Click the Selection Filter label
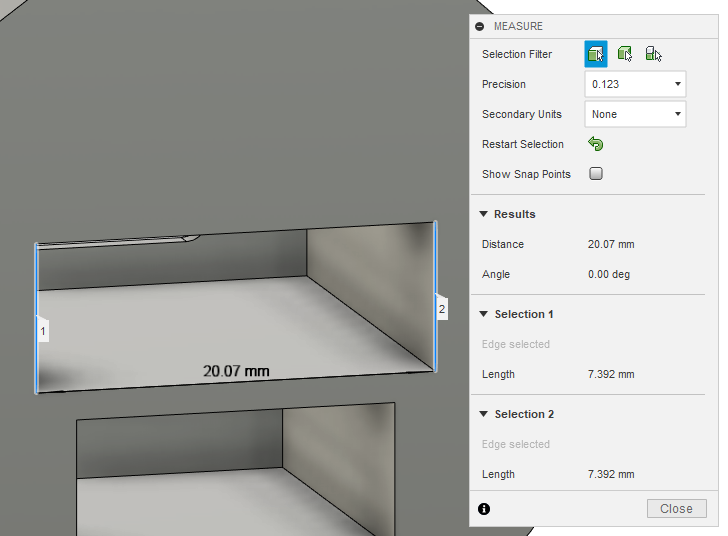Screen dimensions: 728x536 (517, 54)
